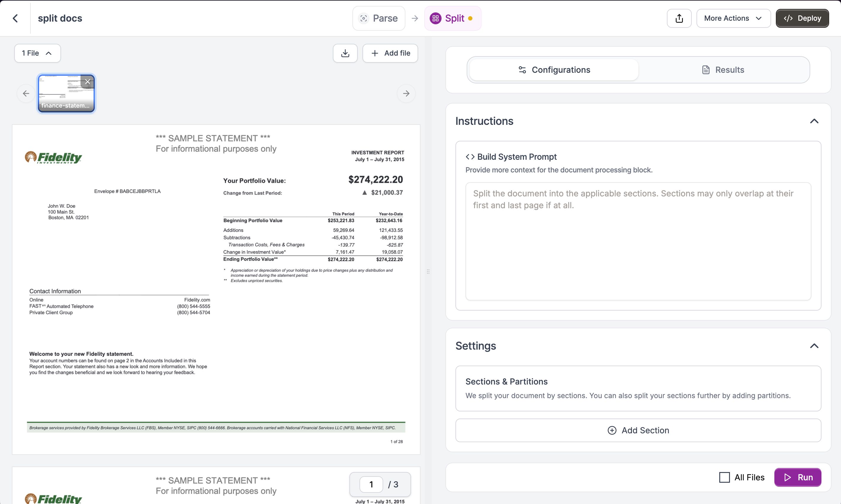Switch to the Results tab
This screenshot has height=504, width=841.
coord(723,70)
